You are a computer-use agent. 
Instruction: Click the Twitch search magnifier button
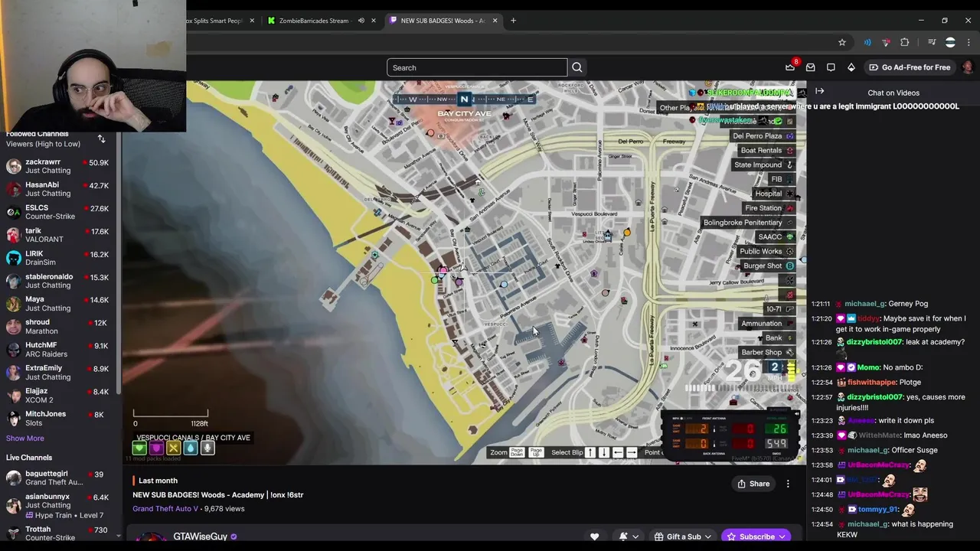[577, 67]
